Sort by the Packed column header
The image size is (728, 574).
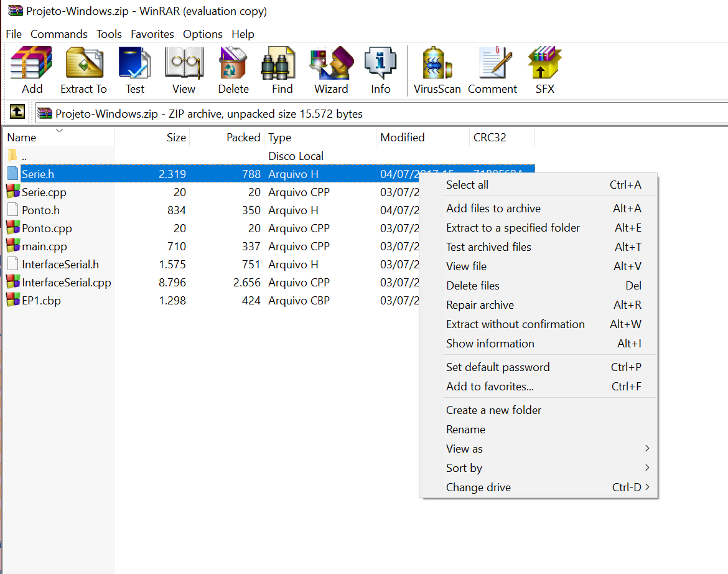coord(227,138)
